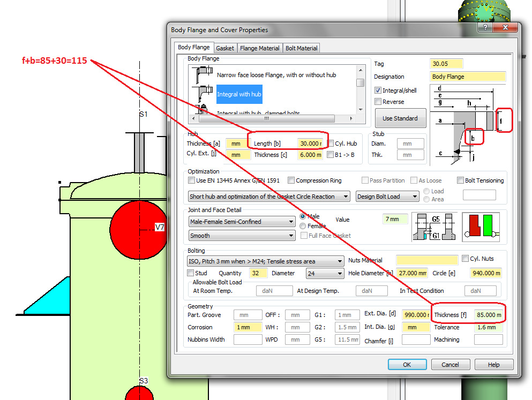Uncheck the Integral/shell checkbox
Image resolution: width=532 pixels, height=400 pixels.
coord(378,90)
